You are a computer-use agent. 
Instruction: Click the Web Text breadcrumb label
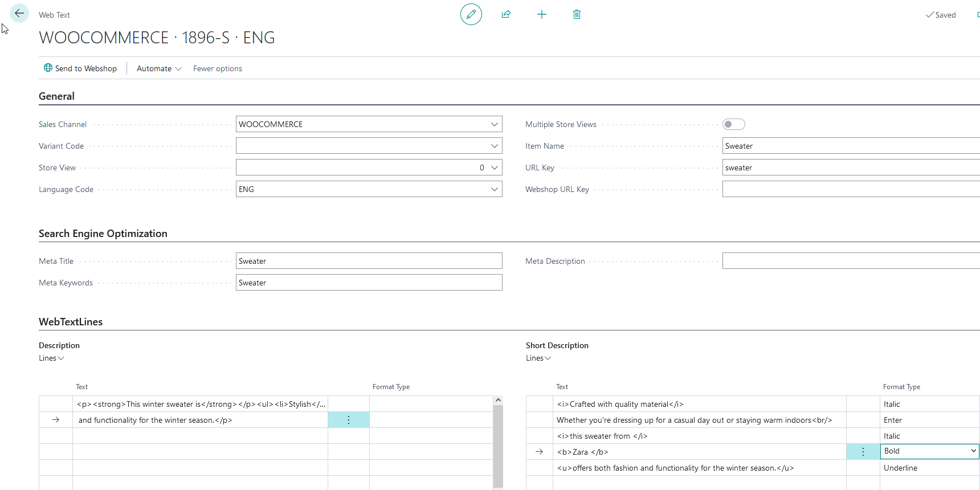pyautogui.click(x=54, y=15)
